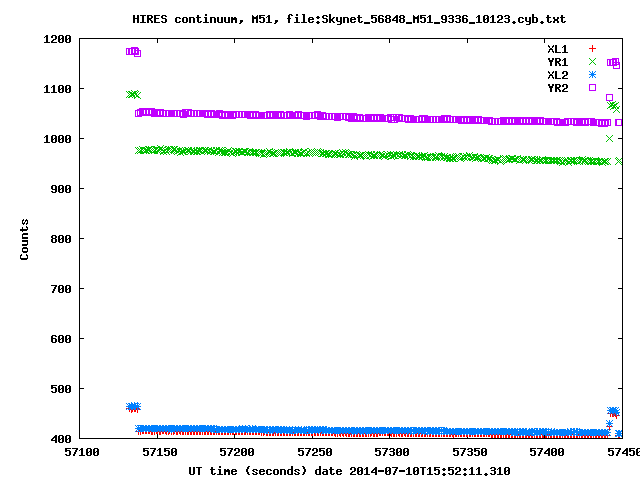Click the x-axis tick label 57250
This screenshot has width=640, height=480.
click(315, 452)
